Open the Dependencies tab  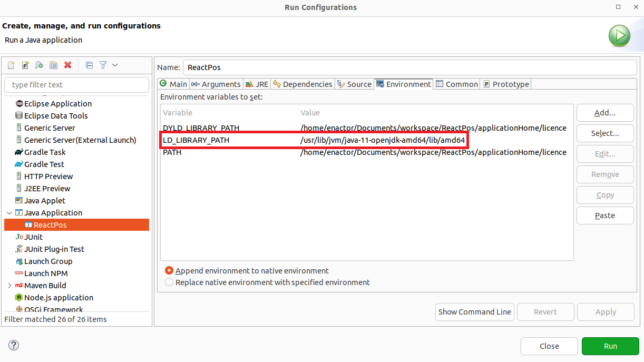tap(303, 84)
